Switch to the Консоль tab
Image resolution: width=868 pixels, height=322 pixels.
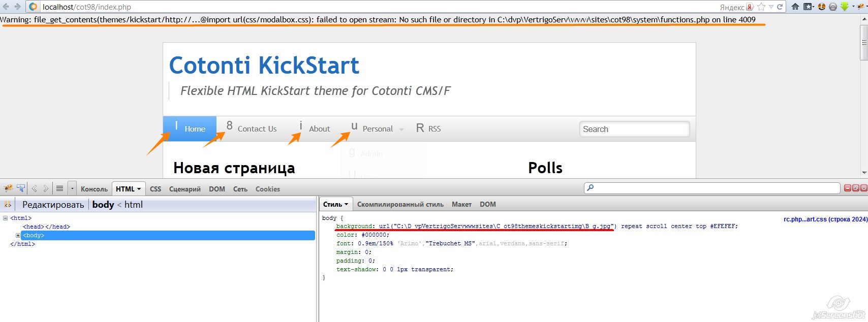pos(94,189)
